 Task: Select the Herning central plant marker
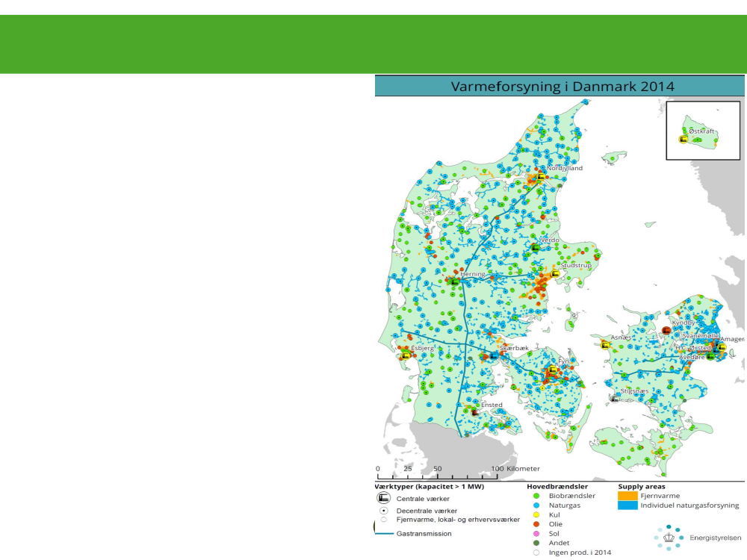click(x=453, y=281)
